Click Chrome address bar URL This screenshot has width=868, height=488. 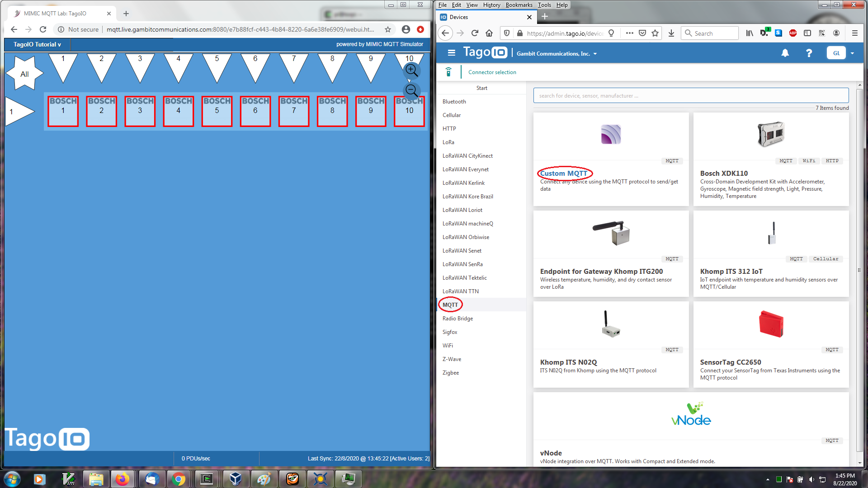(240, 29)
